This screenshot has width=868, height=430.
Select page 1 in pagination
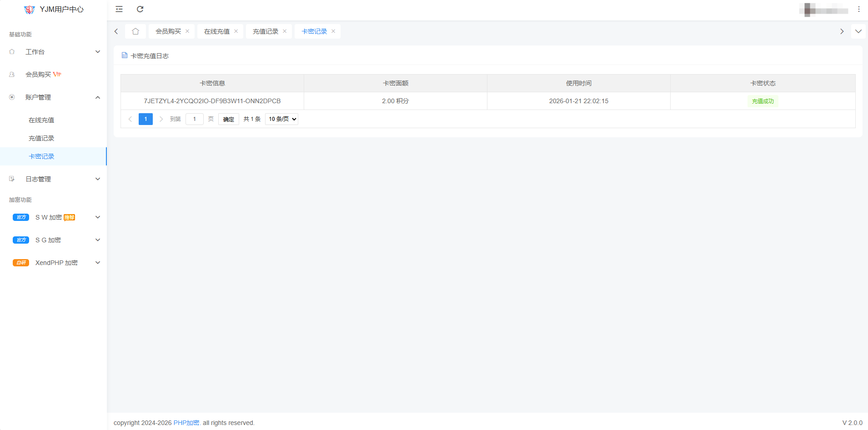point(146,119)
